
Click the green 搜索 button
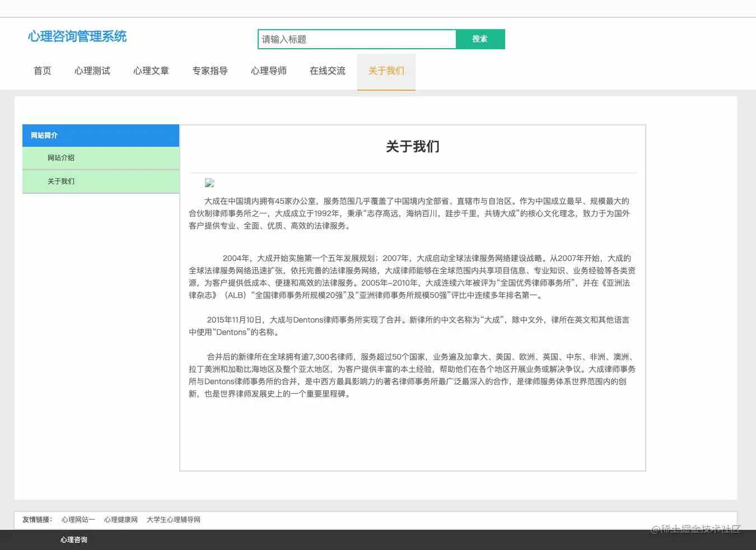(x=480, y=39)
